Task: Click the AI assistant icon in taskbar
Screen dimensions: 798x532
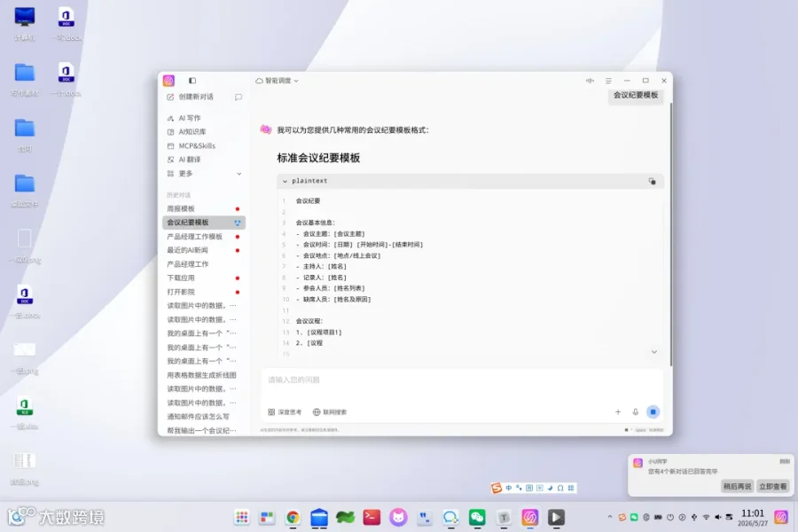Action: coord(530,517)
